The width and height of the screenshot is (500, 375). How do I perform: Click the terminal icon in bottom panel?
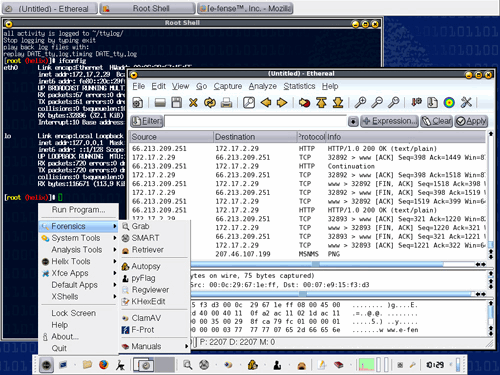(63, 365)
